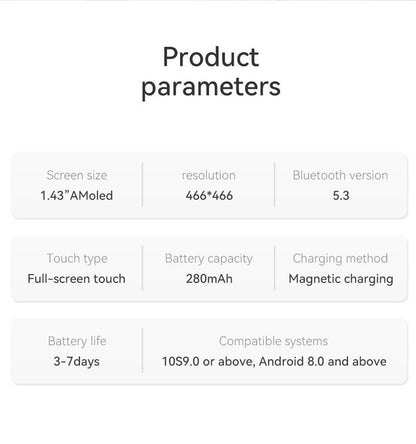416x444 pixels.
Task: Click the Android 8.0 and above text
Action: (x=323, y=362)
